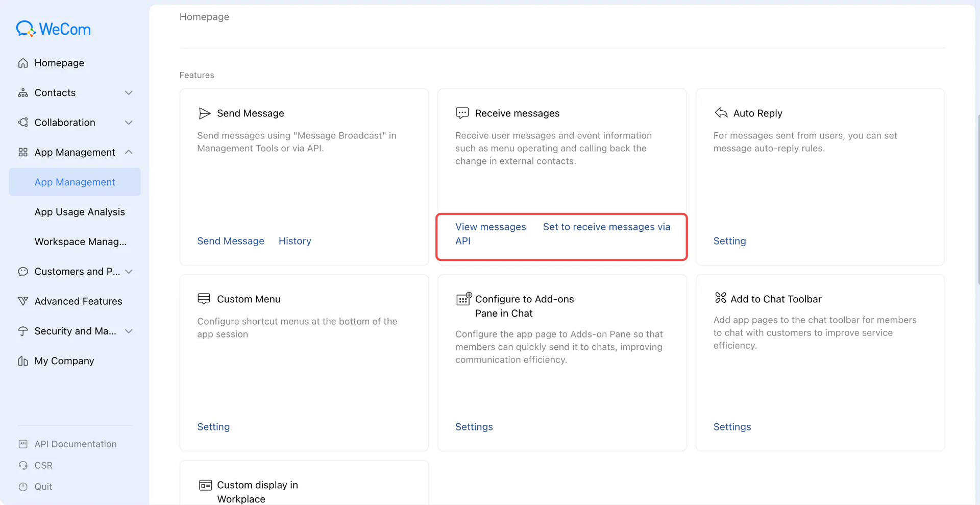Select the App Management submenu item
Viewport: 980px width, 505px height.
coord(75,182)
